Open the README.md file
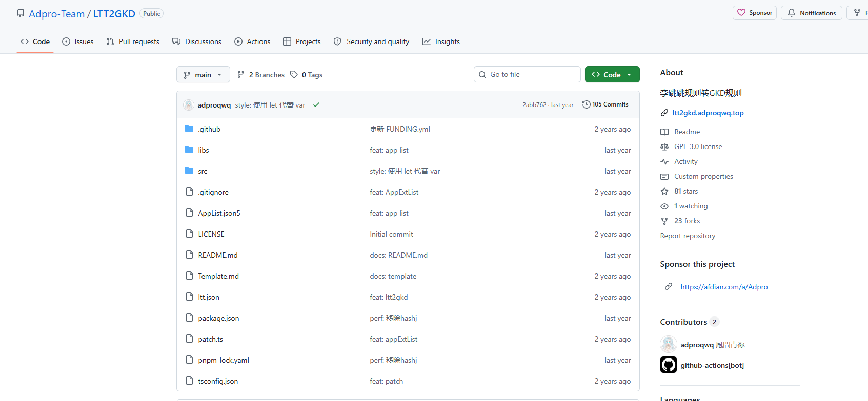 point(218,255)
